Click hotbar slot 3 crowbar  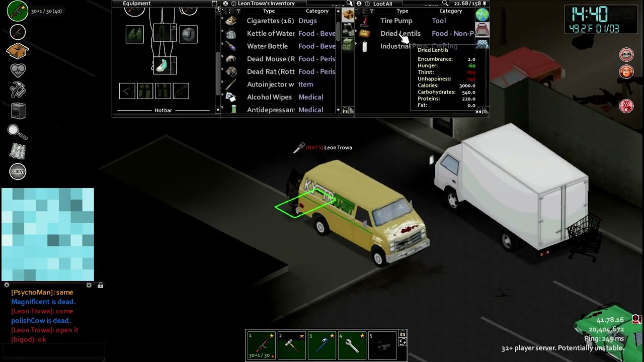(x=322, y=345)
